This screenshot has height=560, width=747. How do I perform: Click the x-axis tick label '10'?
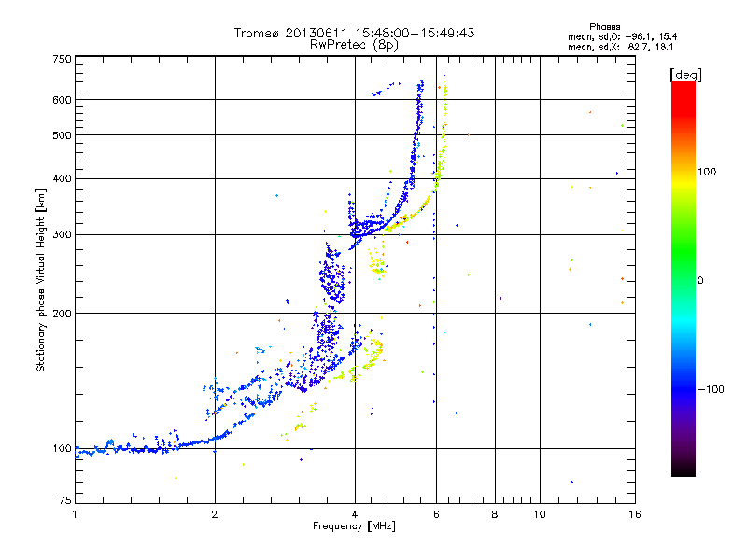coord(540,514)
